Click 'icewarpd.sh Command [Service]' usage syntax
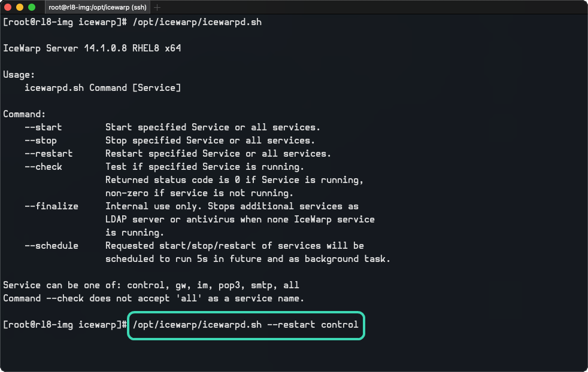The height and width of the screenshot is (372, 588). click(103, 88)
